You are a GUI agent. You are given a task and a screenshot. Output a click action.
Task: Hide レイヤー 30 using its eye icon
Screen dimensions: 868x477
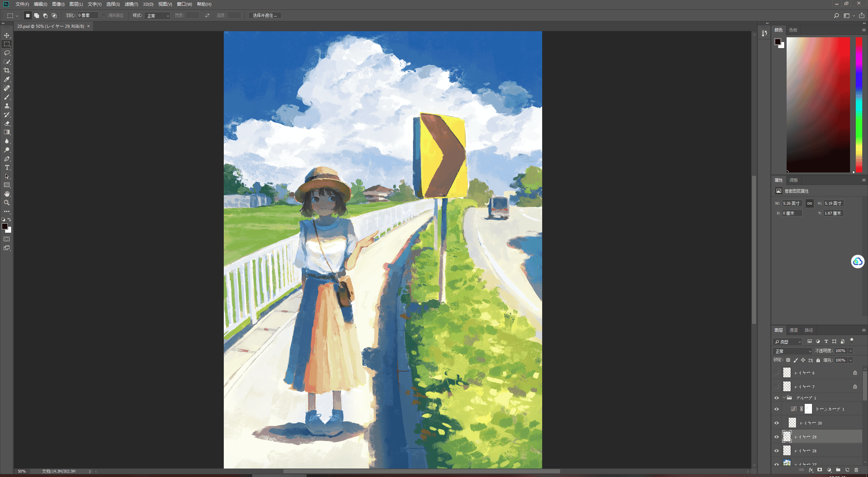(x=776, y=423)
